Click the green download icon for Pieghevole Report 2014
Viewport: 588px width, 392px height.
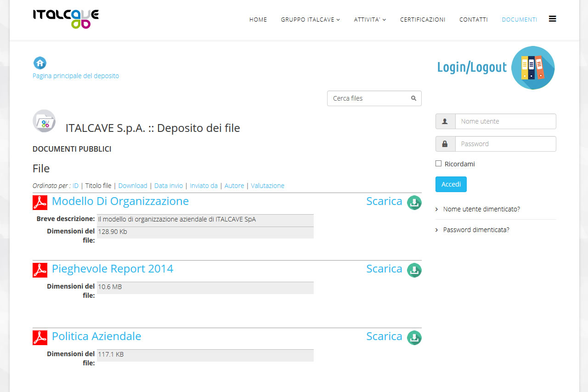tap(414, 270)
